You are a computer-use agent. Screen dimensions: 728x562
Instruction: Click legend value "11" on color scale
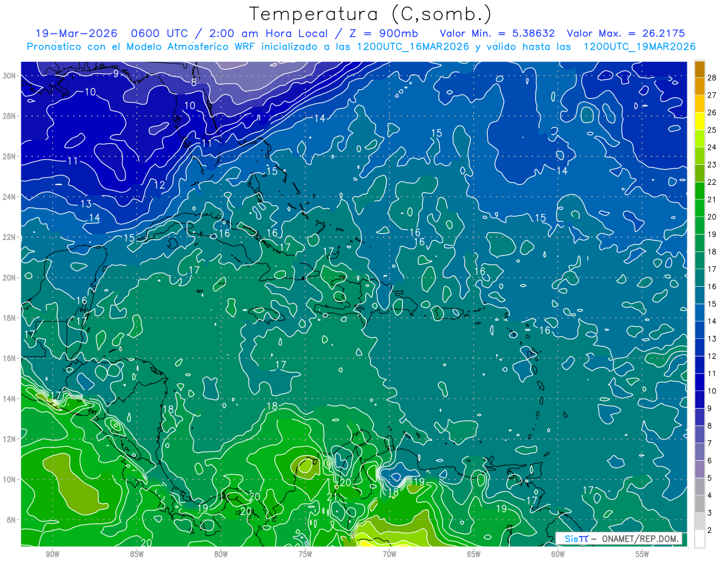click(x=712, y=373)
